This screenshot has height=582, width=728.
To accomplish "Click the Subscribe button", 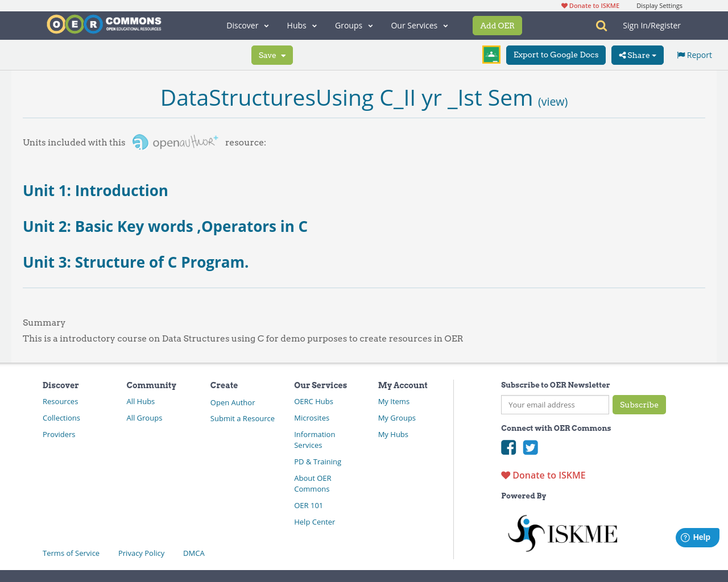I will [639, 405].
